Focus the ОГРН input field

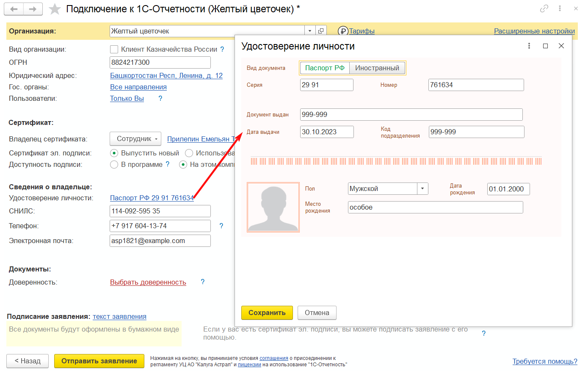pos(160,62)
